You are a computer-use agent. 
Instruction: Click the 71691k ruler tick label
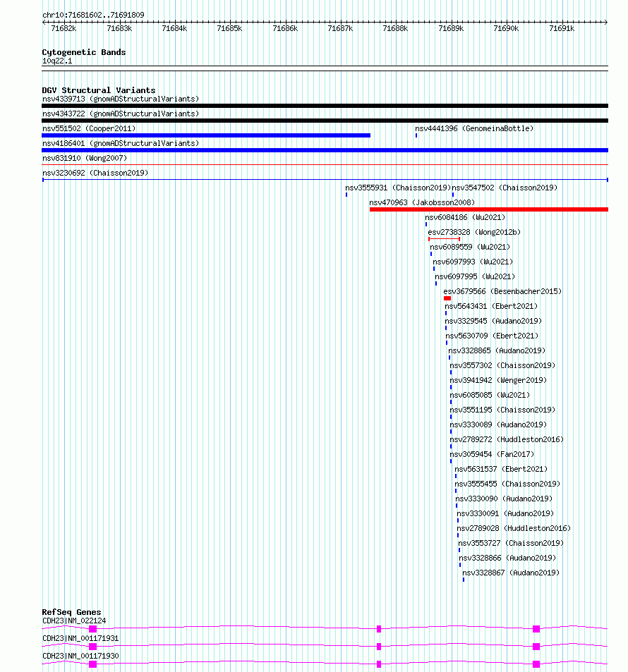562,29
